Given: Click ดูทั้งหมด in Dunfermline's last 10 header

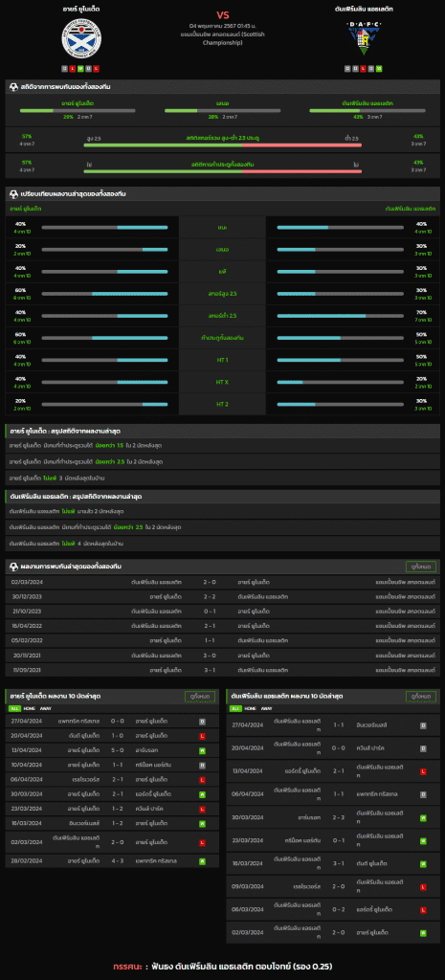Looking at the screenshot, I should click(x=421, y=697).
